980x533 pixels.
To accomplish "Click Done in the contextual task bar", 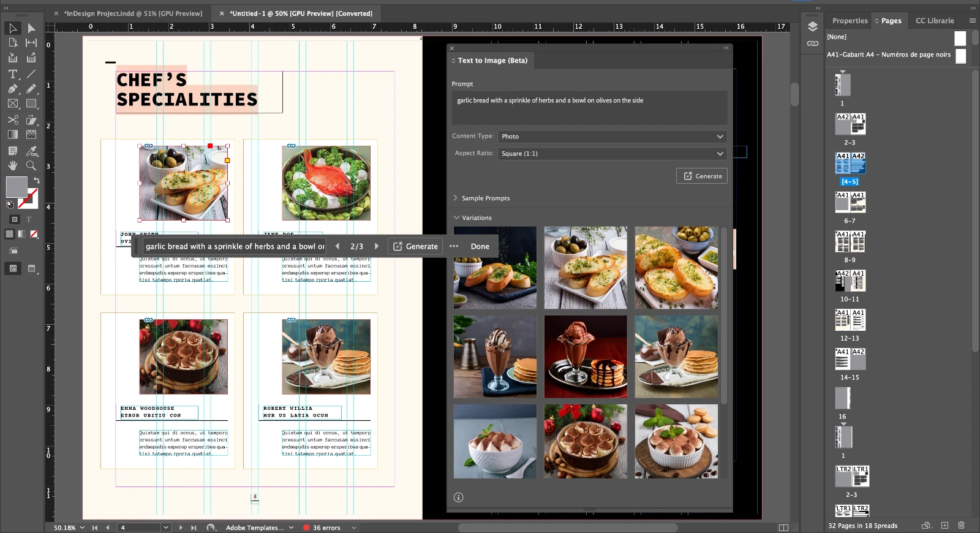I will (480, 246).
